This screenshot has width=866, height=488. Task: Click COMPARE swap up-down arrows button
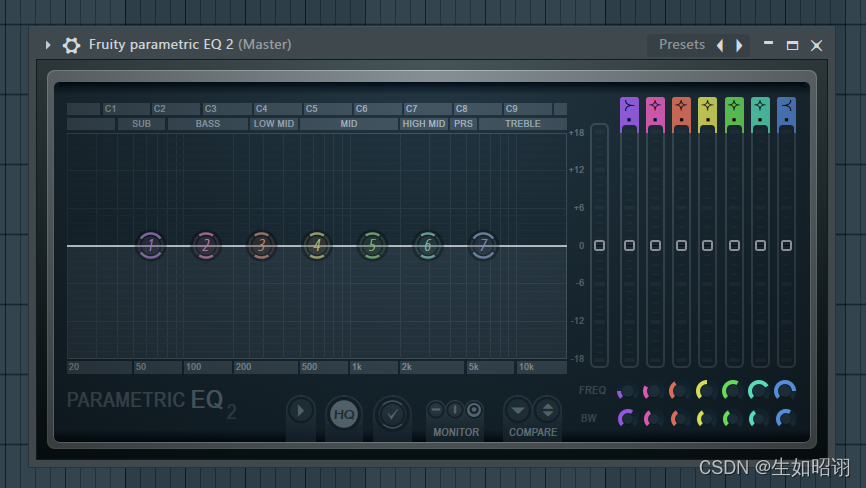[547, 411]
